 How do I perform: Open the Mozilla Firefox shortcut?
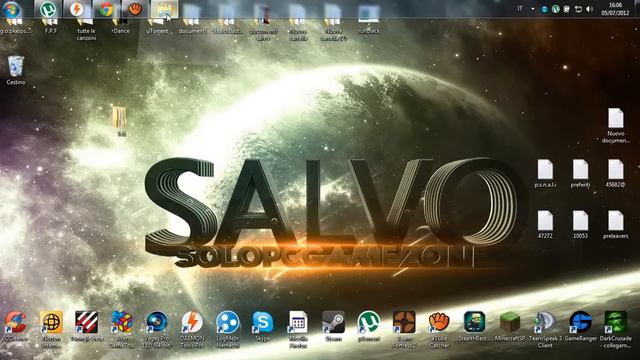[298, 329]
